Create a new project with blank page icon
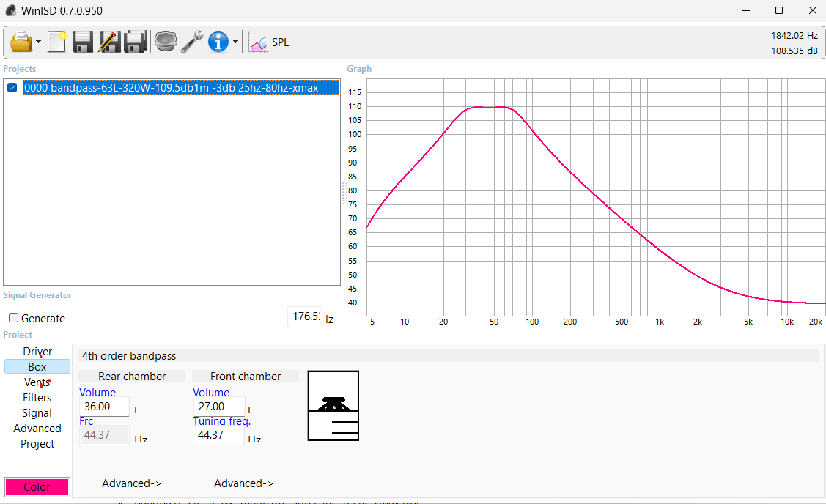This screenshot has height=504, width=826. tap(57, 42)
